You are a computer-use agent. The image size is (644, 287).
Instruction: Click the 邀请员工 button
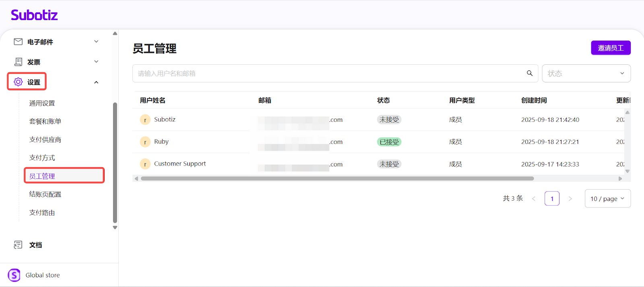point(611,48)
